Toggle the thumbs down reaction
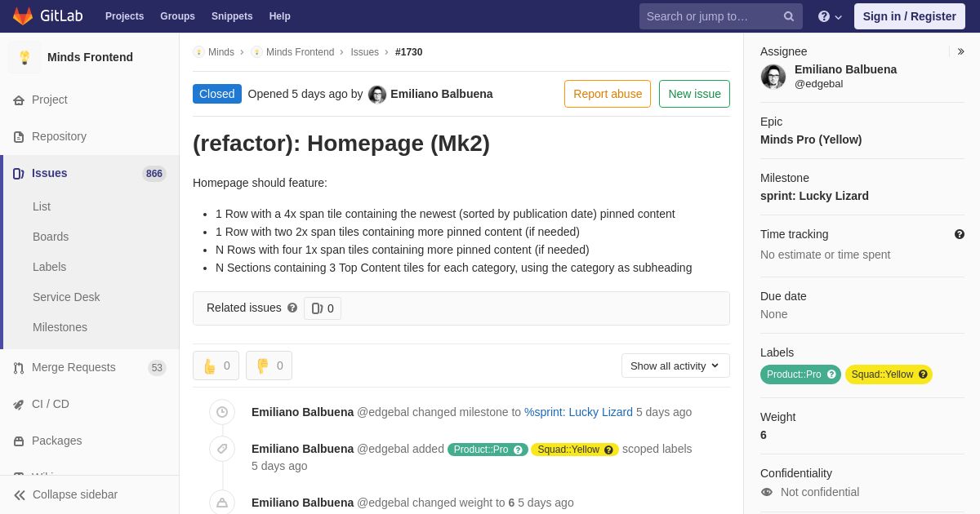Screen dimensions: 980x514 coord(269,366)
